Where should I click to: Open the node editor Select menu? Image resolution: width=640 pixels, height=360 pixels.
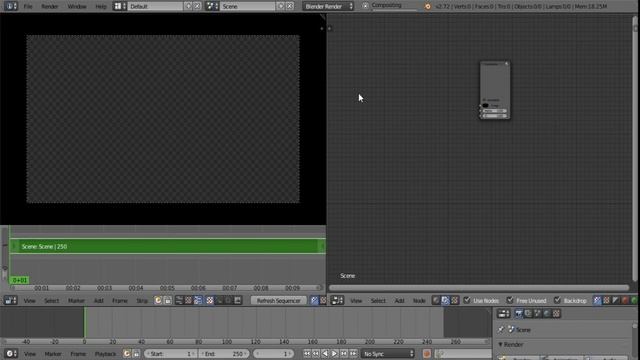[x=378, y=301]
